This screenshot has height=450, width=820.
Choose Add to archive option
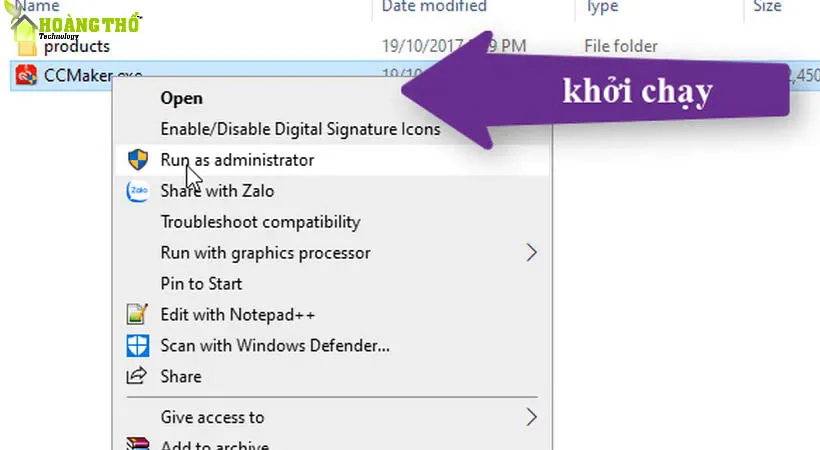click(214, 445)
